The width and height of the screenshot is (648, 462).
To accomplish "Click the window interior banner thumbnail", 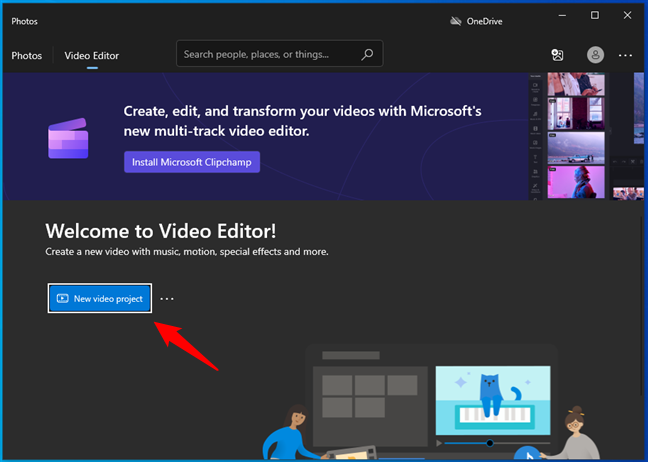I will [x=576, y=114].
